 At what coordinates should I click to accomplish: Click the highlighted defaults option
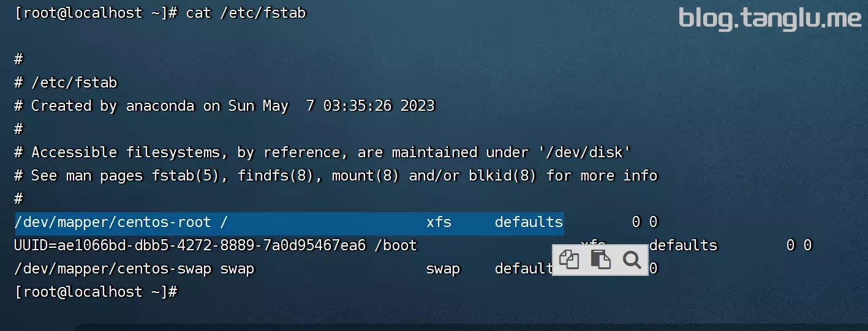point(529,222)
